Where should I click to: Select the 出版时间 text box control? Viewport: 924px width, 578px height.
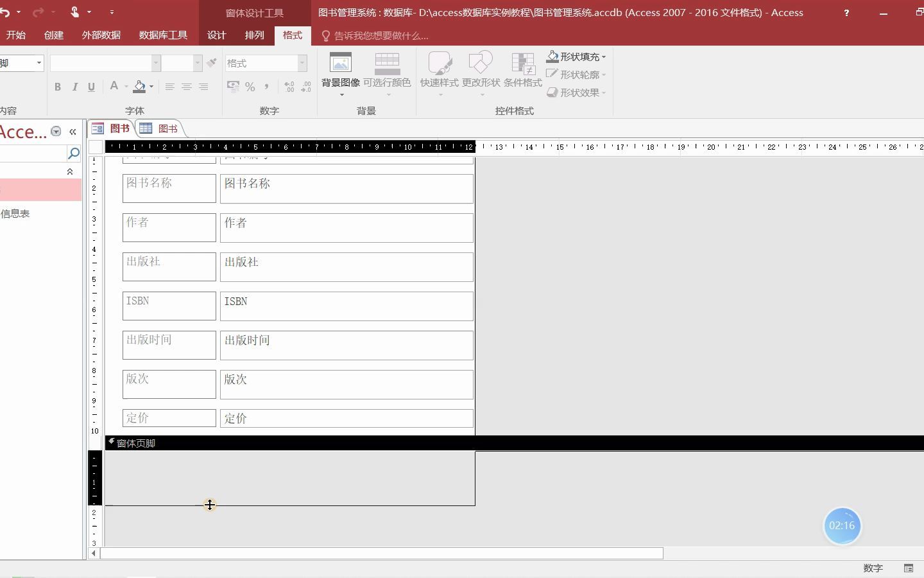pos(346,345)
